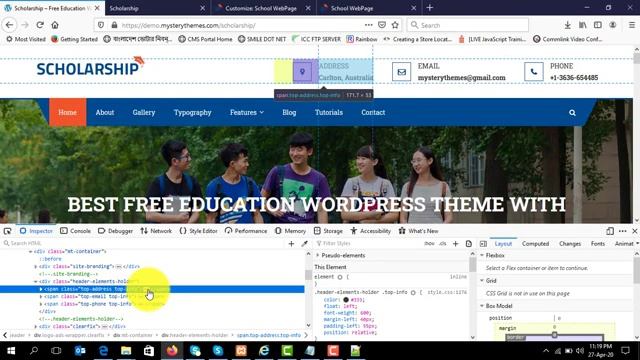Screen dimensions: 640x360
Task: Expand the span top-phone node
Action: (40, 304)
